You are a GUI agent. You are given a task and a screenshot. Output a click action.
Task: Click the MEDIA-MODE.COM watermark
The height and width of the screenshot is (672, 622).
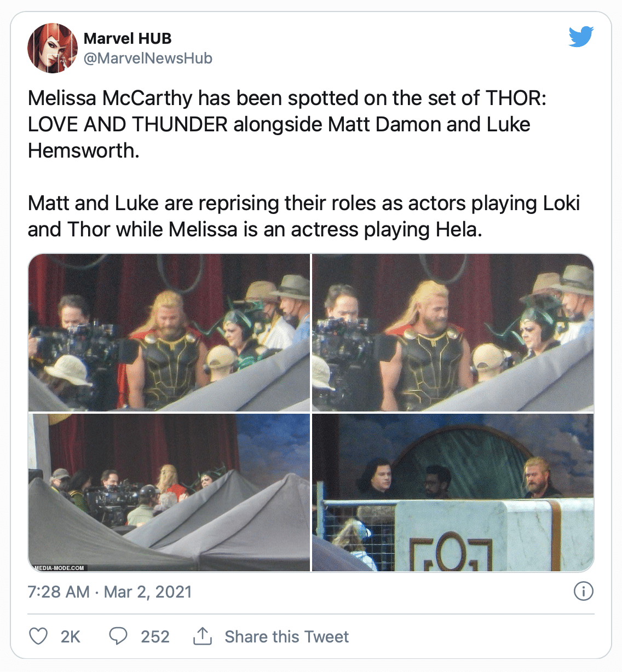tap(59, 567)
